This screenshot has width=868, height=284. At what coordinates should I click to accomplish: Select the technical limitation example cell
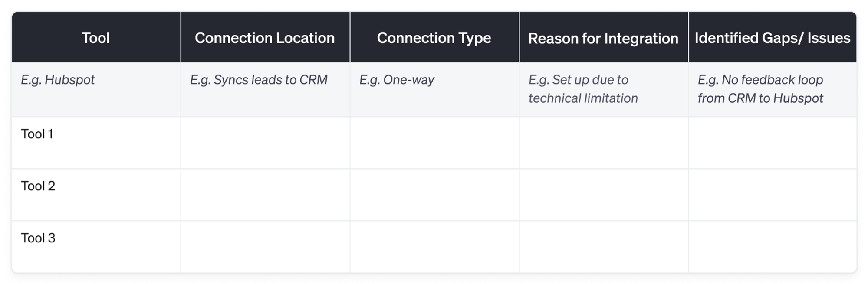click(583, 89)
